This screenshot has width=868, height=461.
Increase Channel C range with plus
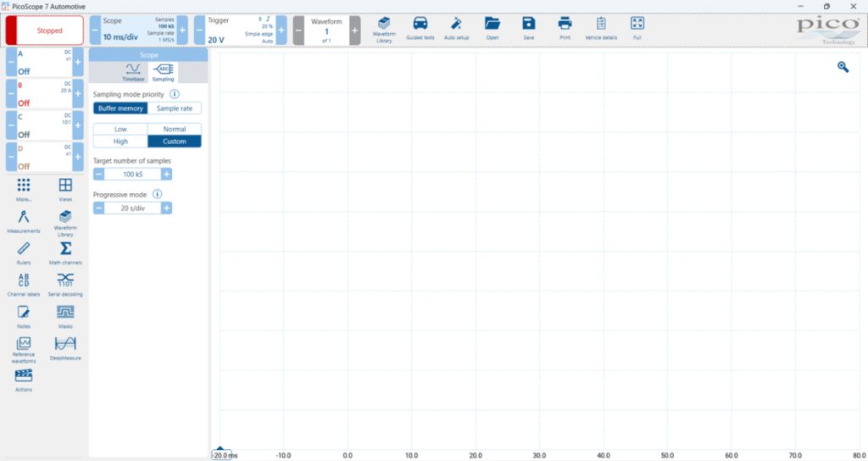coord(78,125)
